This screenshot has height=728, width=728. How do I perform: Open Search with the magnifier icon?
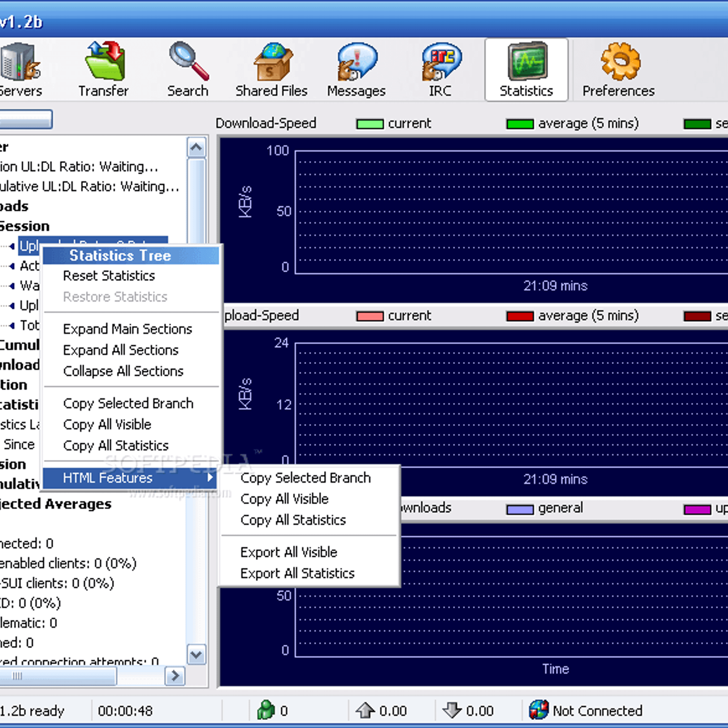tap(189, 61)
